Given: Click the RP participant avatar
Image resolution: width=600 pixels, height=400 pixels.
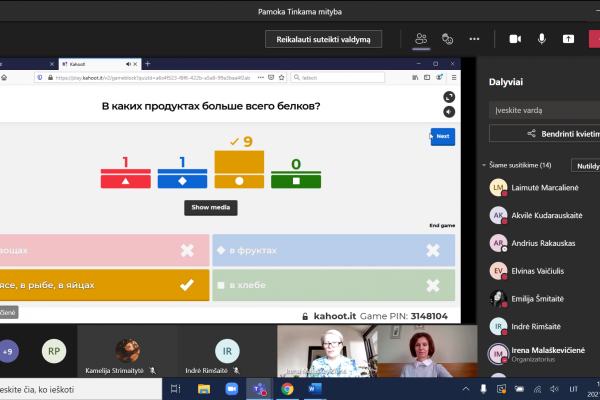Looking at the screenshot, I should tap(54, 351).
